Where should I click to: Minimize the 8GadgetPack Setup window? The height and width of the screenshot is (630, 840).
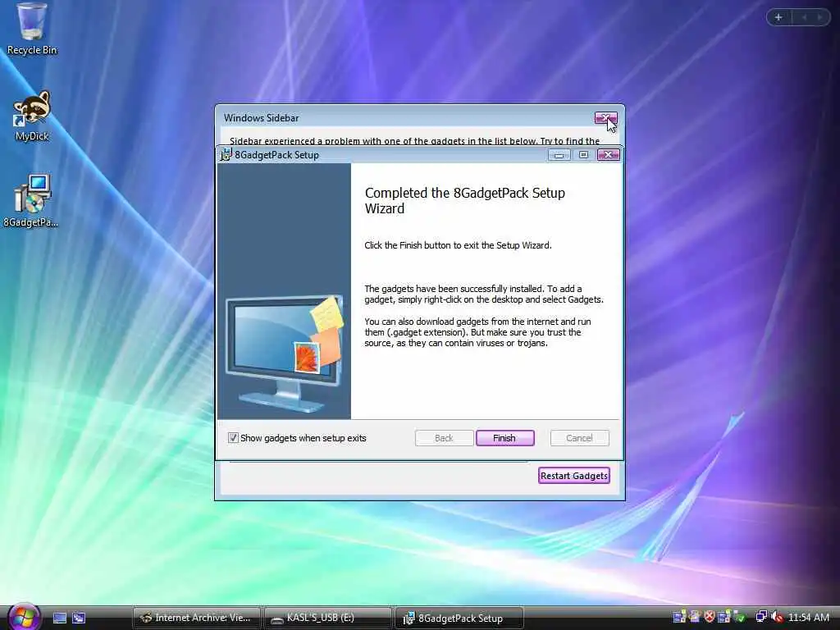pos(559,155)
